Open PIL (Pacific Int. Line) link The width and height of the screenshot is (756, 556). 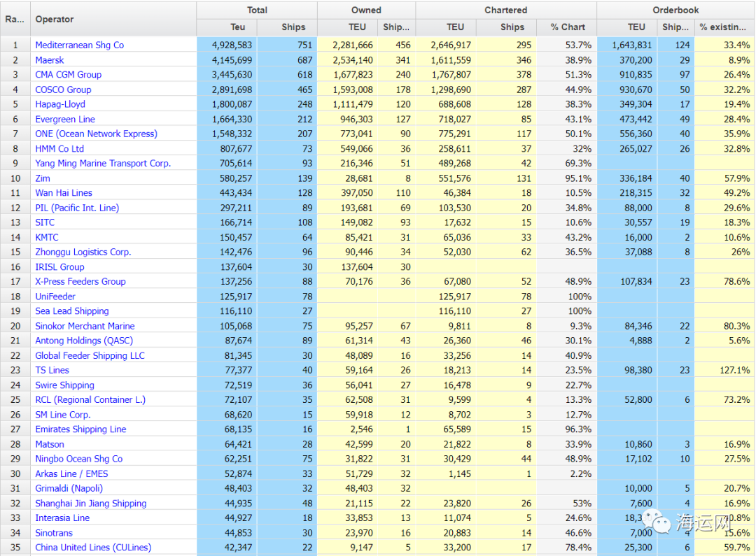(x=77, y=208)
